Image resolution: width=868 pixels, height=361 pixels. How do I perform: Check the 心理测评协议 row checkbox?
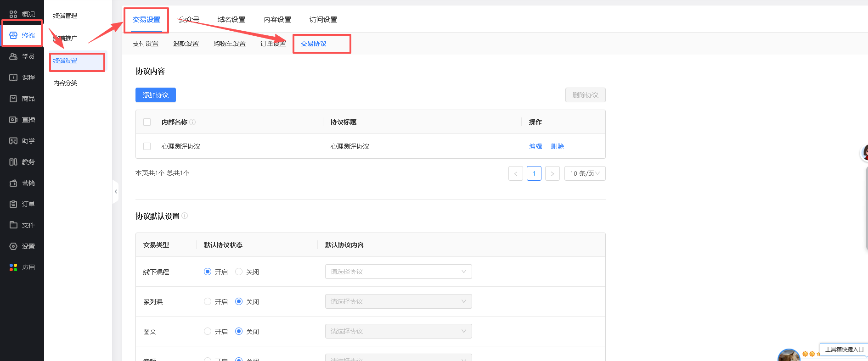point(147,146)
